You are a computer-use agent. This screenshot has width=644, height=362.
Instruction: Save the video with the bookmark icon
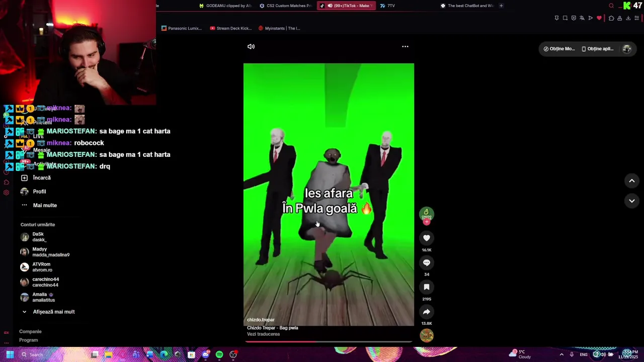[427, 287]
